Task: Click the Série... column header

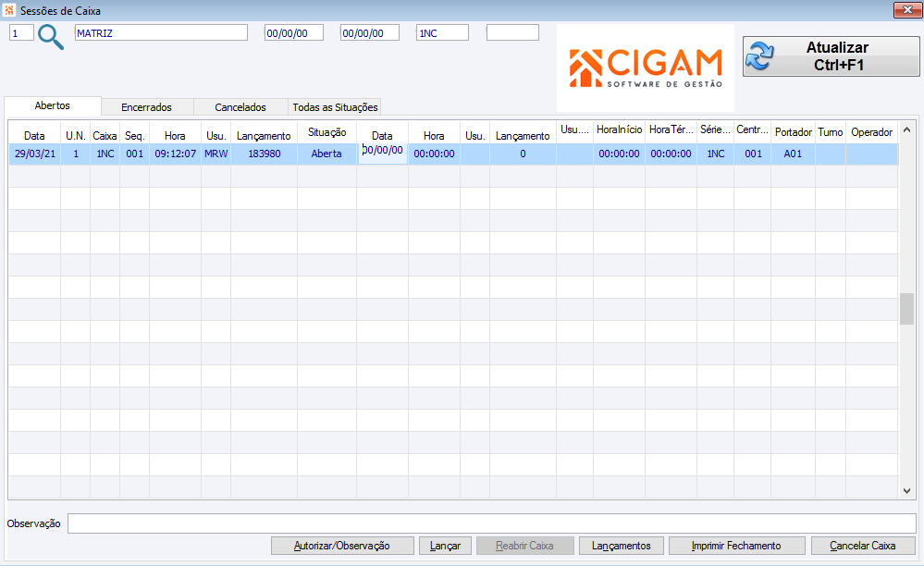Action: pyautogui.click(x=715, y=130)
